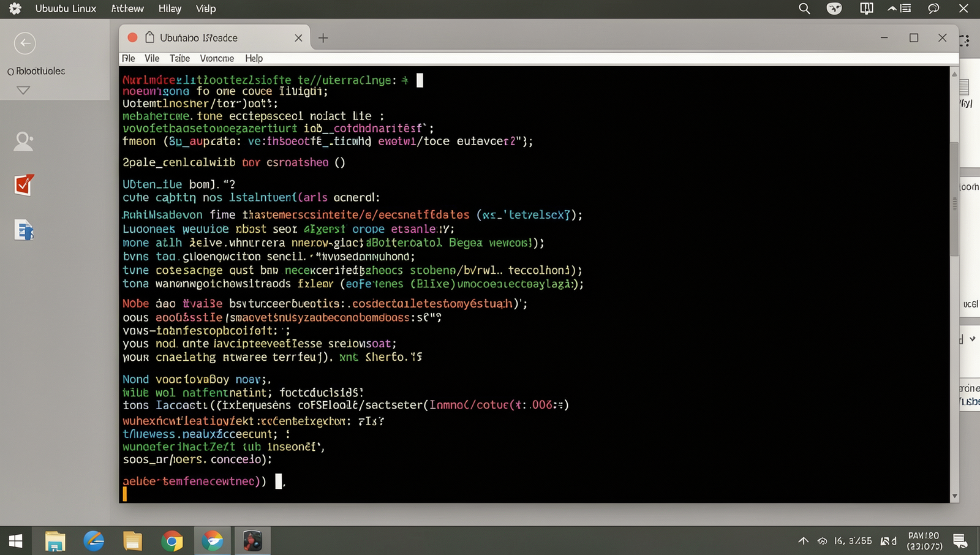Image resolution: width=980 pixels, height=555 pixels.
Task: Open the notification center icon
Action: pos(960,541)
